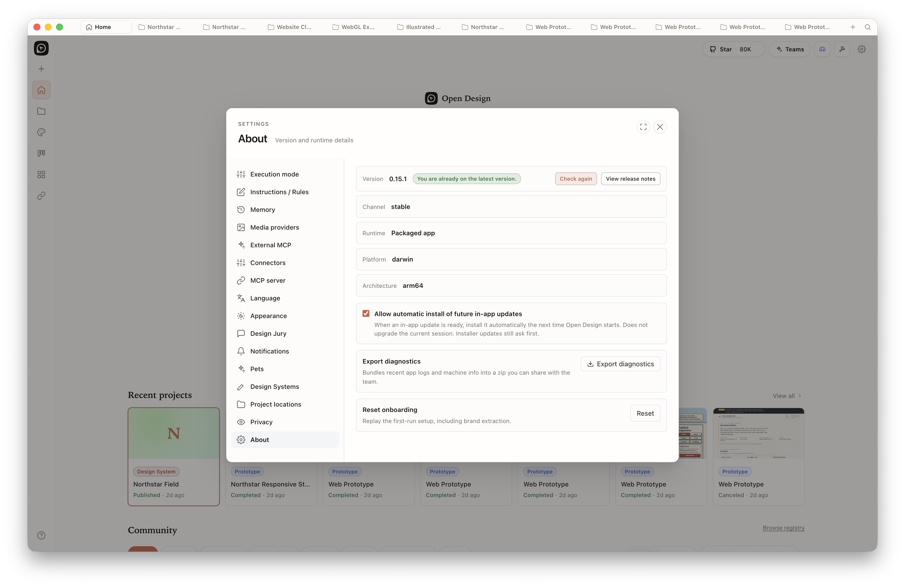
Task: Click View all recent projects link
Action: tap(787, 396)
